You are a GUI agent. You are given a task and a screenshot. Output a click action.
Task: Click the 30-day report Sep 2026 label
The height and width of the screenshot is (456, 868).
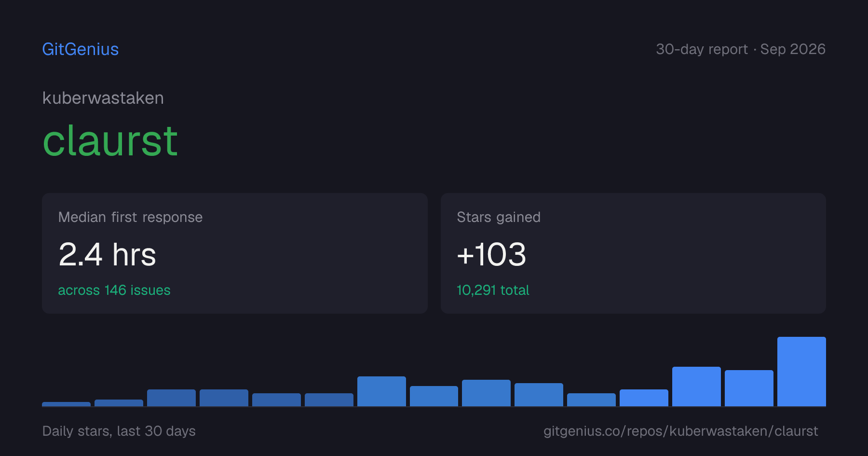pyautogui.click(x=741, y=49)
